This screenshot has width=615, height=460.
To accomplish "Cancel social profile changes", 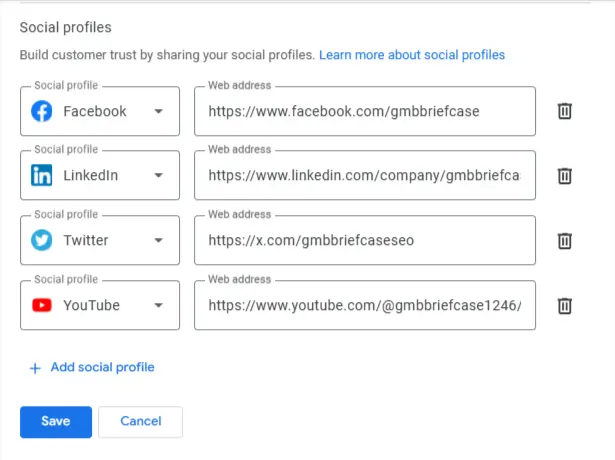I will (x=140, y=422).
